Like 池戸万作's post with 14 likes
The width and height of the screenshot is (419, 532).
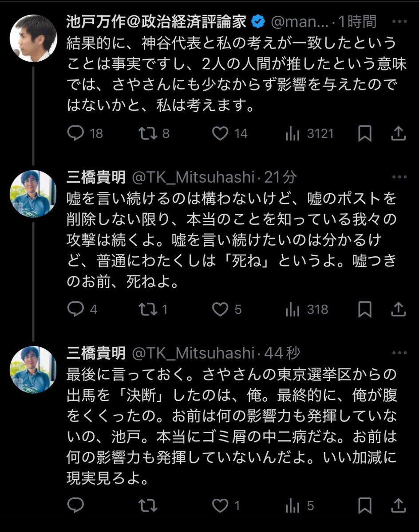[221, 133]
